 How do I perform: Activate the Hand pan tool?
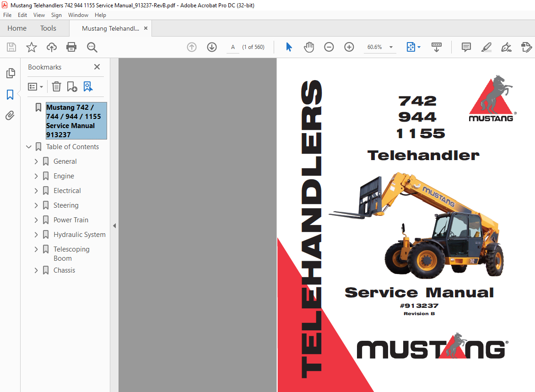[x=309, y=47]
